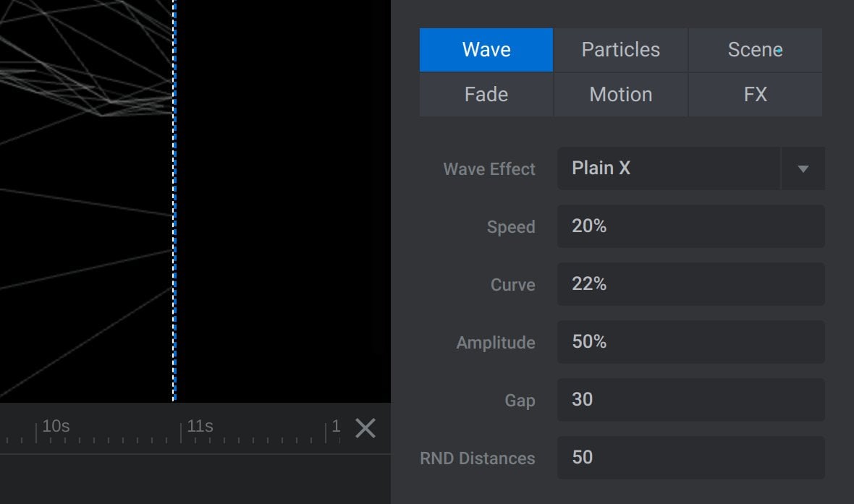The height and width of the screenshot is (504, 854).
Task: Close the timeline with X icon
Action: [365, 428]
